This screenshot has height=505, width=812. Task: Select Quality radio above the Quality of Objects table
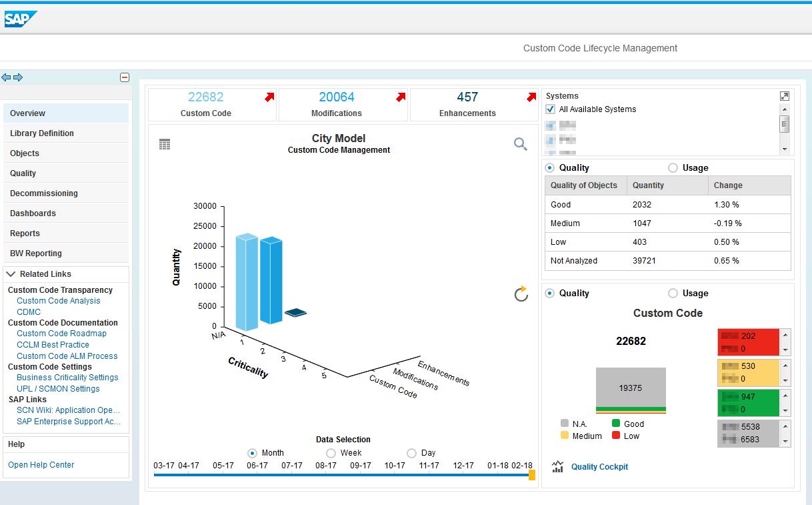[550, 168]
